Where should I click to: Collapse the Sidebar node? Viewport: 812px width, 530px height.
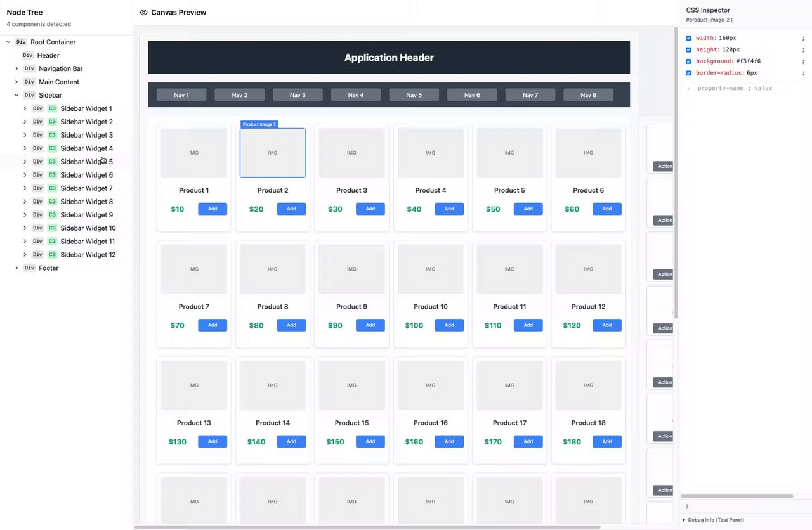16,96
